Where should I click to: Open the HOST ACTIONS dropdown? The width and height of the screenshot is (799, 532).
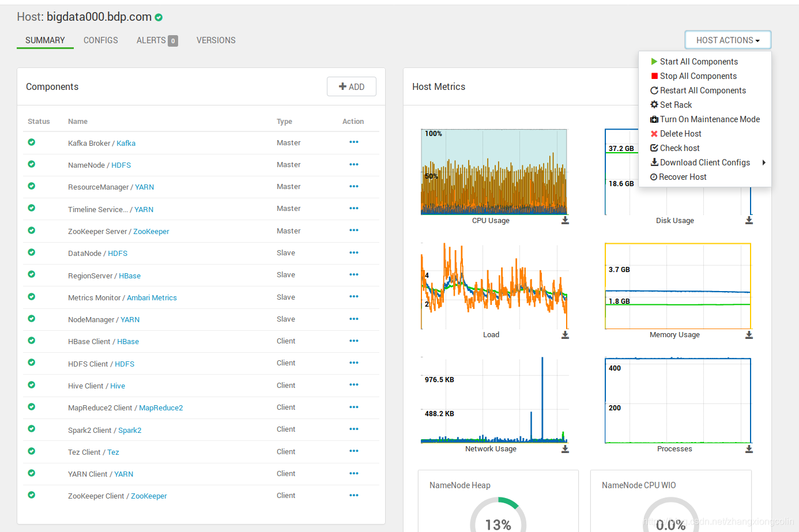[x=728, y=40]
